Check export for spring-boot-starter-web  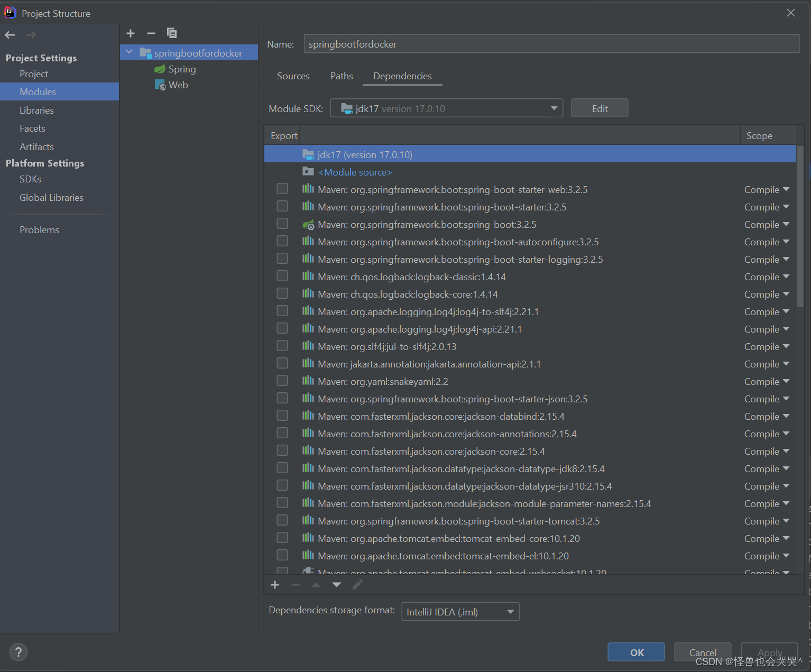coord(282,189)
